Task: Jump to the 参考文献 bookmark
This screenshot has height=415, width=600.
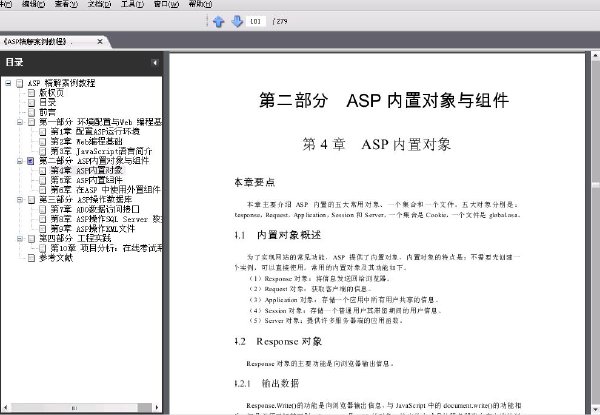Action: pyautogui.click(x=56, y=258)
